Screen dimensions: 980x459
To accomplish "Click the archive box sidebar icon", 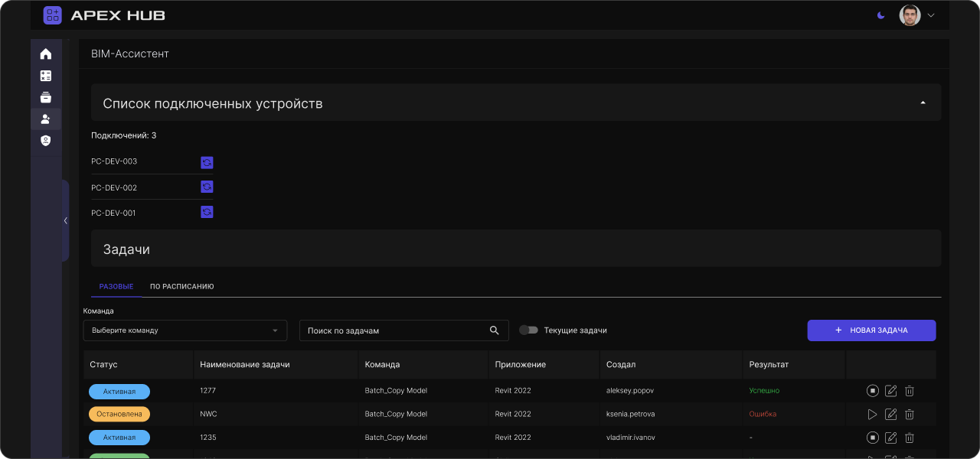I will pos(46,97).
